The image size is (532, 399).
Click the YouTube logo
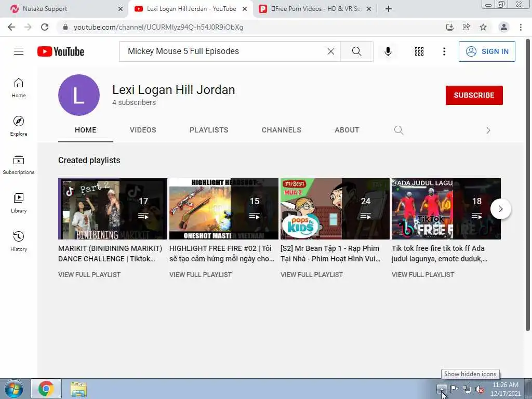click(x=60, y=51)
